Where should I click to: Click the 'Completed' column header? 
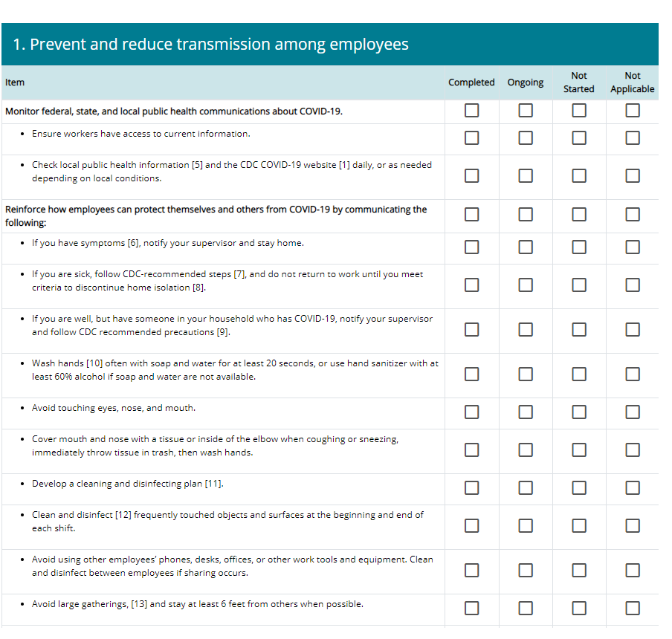471,82
